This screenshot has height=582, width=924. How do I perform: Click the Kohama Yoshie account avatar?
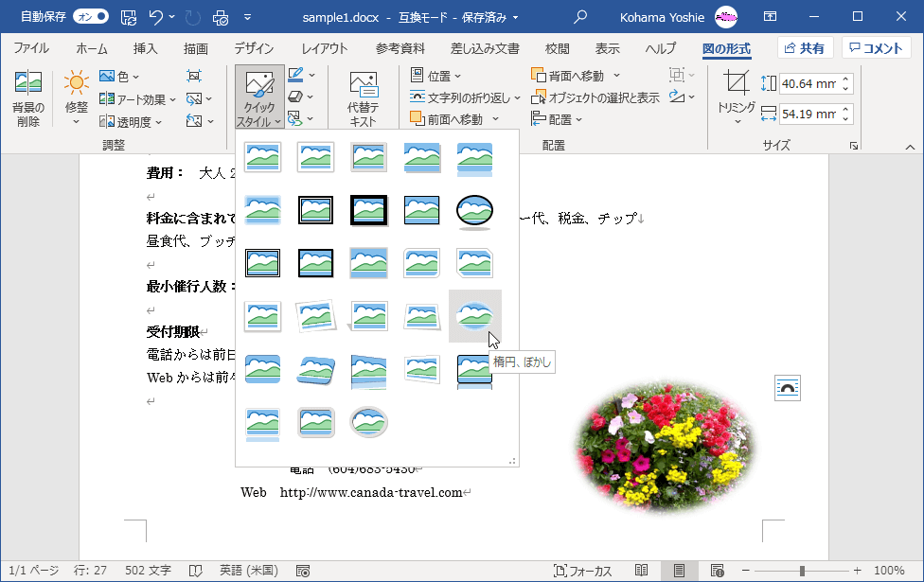726,17
